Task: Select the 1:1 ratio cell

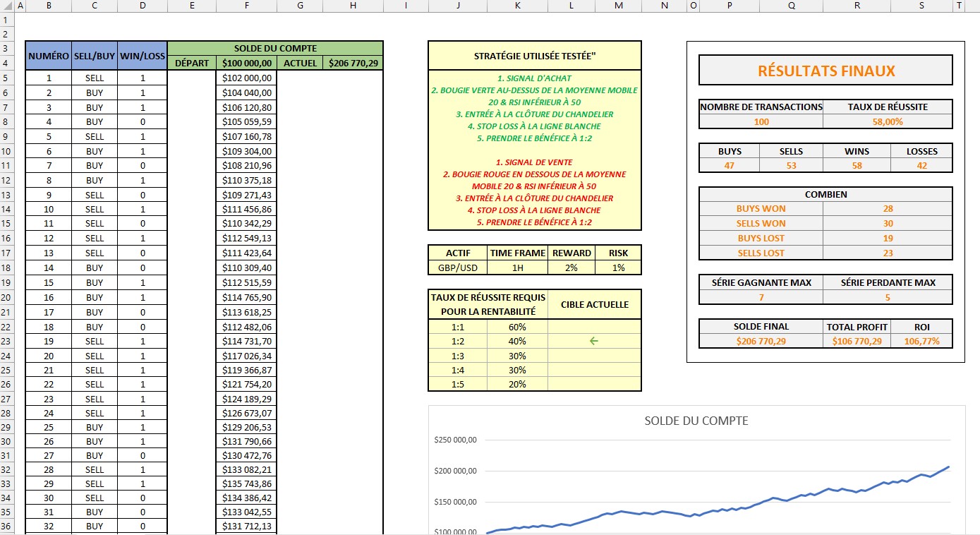Action: (x=458, y=327)
